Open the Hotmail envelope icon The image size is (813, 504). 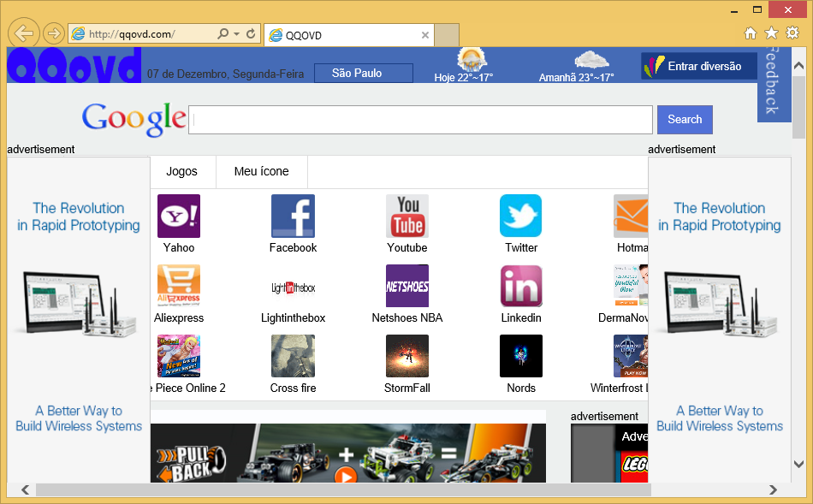click(631, 216)
